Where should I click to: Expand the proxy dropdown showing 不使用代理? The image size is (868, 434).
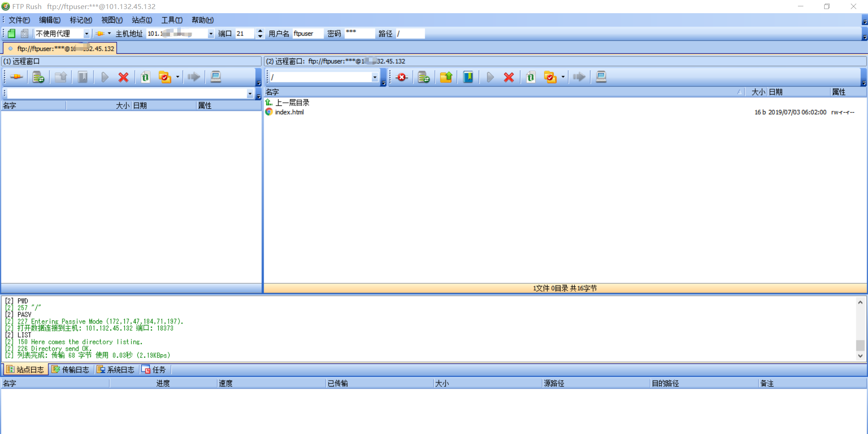[86, 34]
